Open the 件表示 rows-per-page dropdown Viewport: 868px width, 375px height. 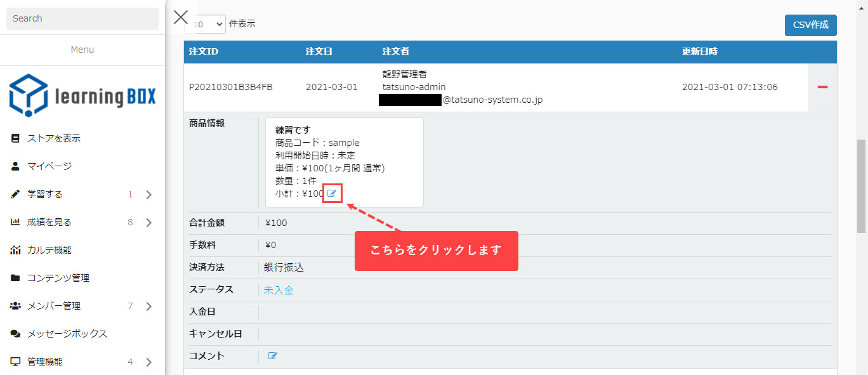coord(206,24)
